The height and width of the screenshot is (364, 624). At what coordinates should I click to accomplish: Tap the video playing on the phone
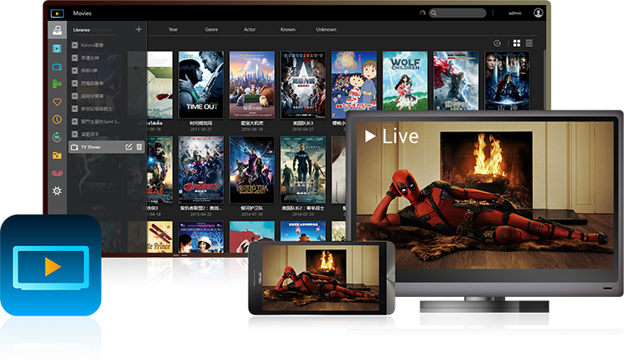click(320, 277)
